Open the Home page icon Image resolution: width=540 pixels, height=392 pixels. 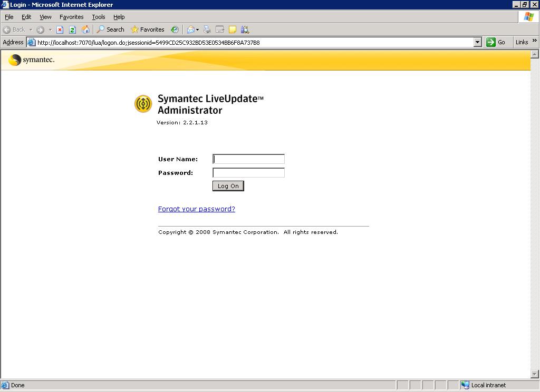tap(84, 30)
